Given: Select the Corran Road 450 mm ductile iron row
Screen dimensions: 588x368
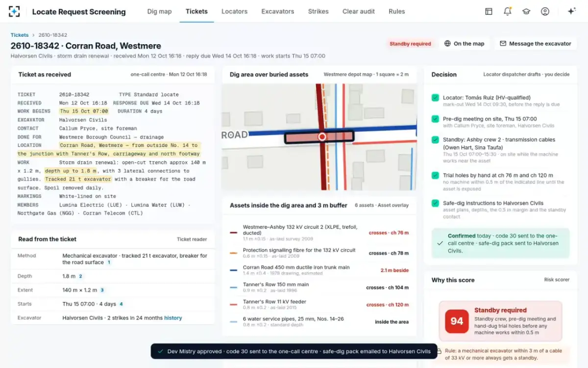Looking at the screenshot, I should point(319,270).
